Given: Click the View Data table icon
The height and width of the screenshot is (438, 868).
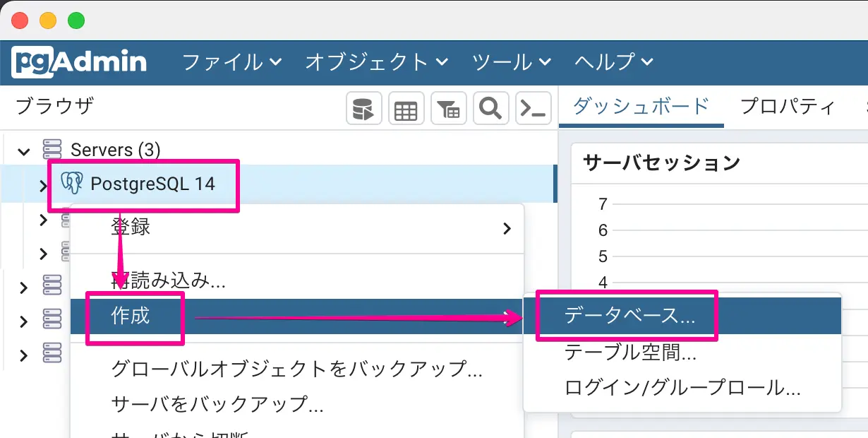Looking at the screenshot, I should (x=406, y=109).
